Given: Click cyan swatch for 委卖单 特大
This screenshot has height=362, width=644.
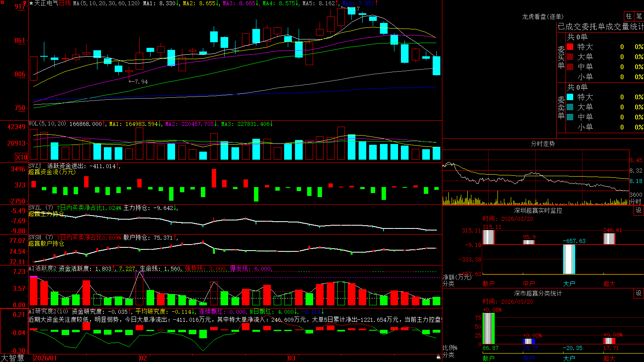Looking at the screenshot, I should point(570,97).
